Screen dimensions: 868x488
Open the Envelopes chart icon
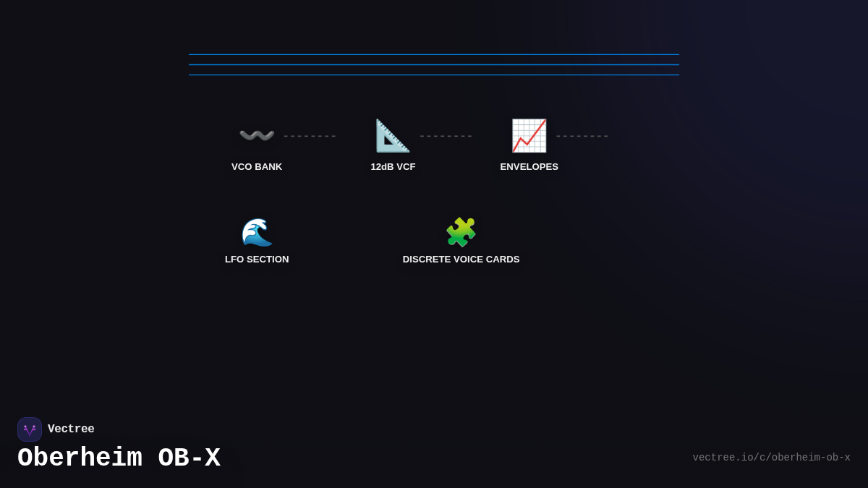[529, 135]
